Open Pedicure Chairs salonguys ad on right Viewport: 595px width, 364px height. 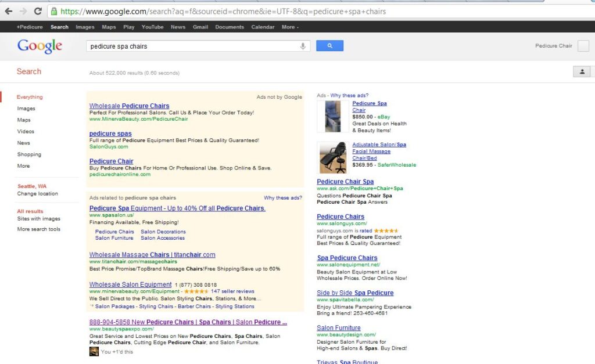(x=340, y=217)
